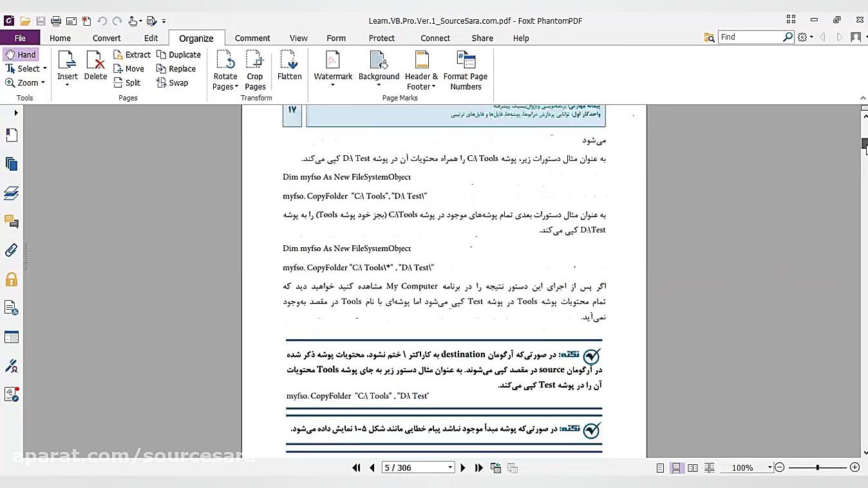Click zoom in plus button
This screenshot has height=488, width=868.
pos(854,467)
